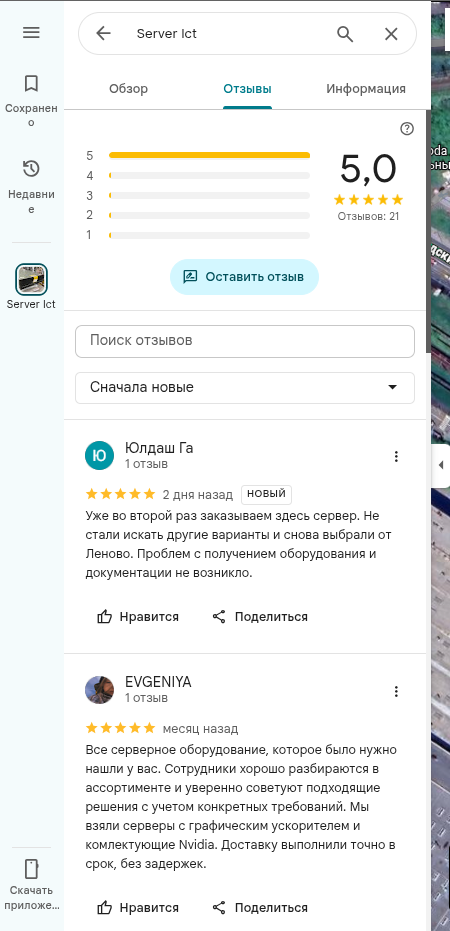Share the EVGENIYA review
Screen dimensions: 450x931
point(260,908)
